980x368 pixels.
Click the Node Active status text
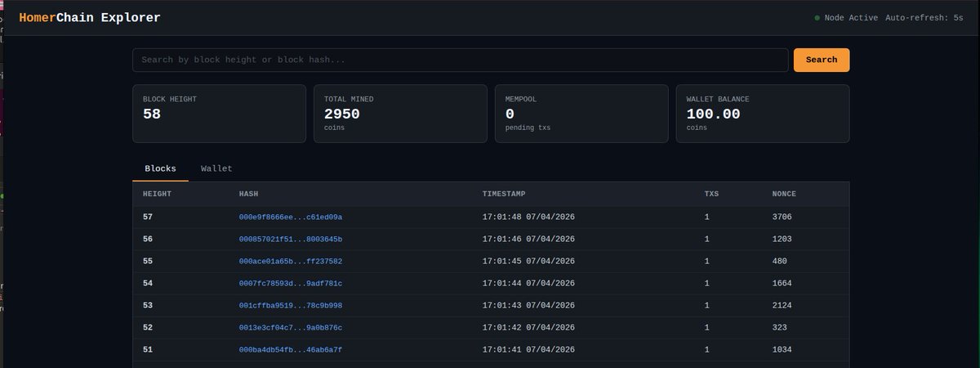pos(852,18)
